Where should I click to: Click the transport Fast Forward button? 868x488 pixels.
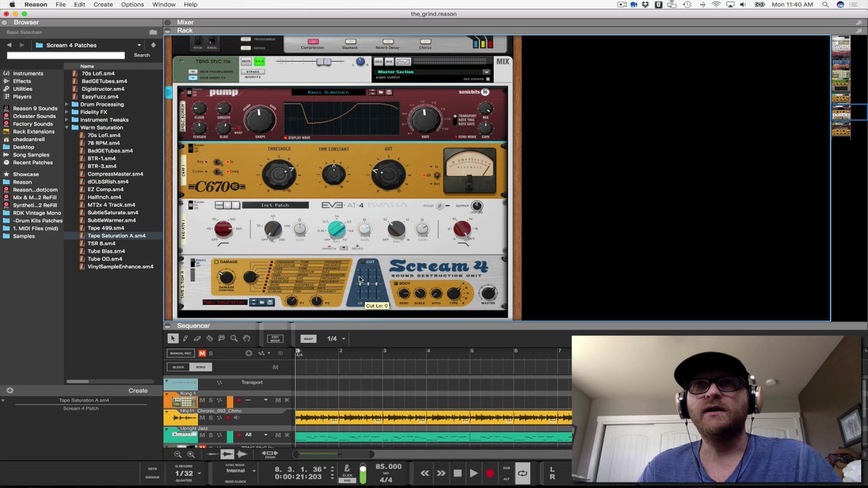[x=441, y=474]
